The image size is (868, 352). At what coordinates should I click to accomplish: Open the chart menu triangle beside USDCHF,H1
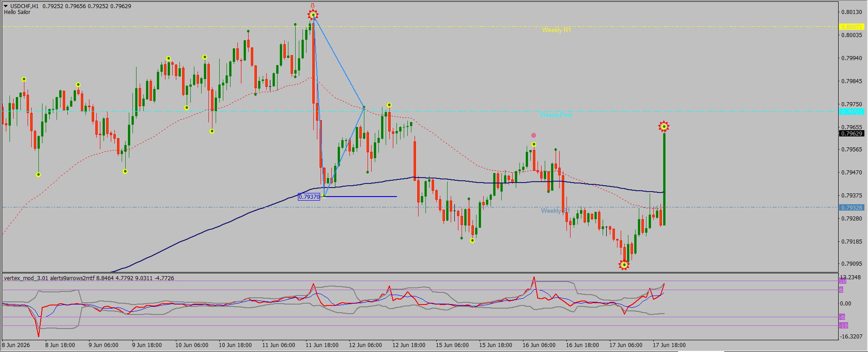(6, 6)
